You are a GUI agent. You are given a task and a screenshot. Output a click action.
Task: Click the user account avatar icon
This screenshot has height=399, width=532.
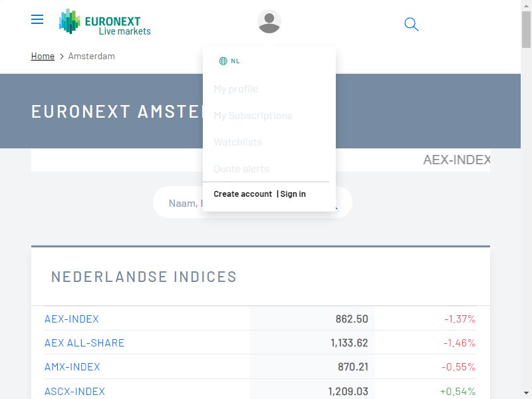[269, 22]
